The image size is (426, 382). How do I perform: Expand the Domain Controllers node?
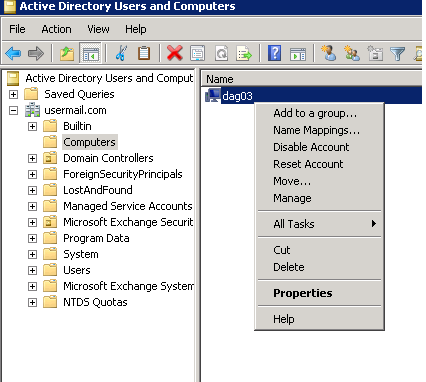pyautogui.click(x=32, y=158)
